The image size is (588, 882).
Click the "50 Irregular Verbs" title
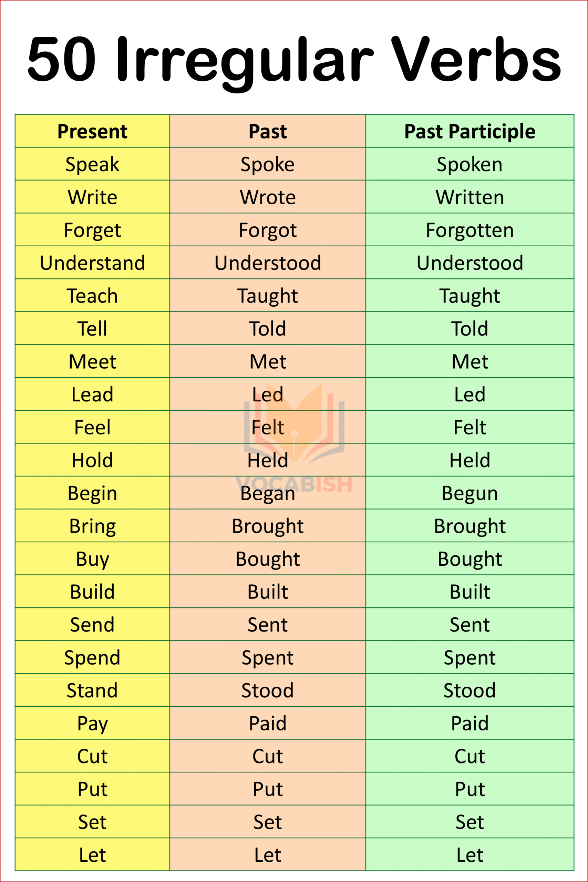tap(294, 60)
